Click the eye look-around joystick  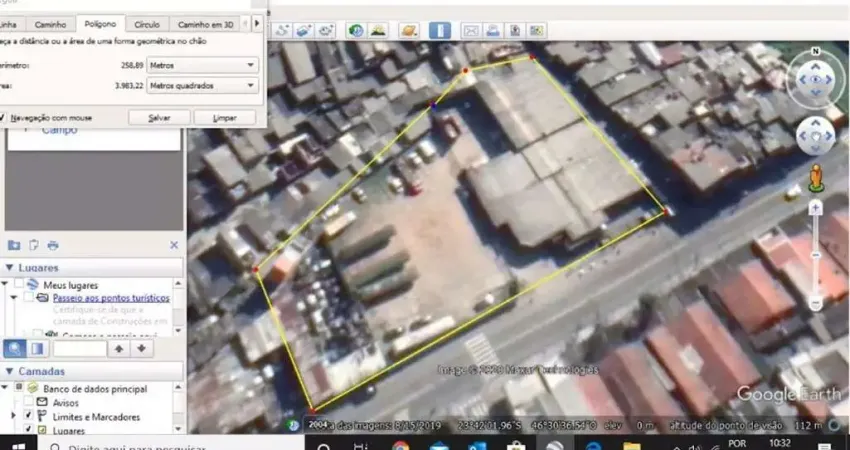(x=815, y=80)
